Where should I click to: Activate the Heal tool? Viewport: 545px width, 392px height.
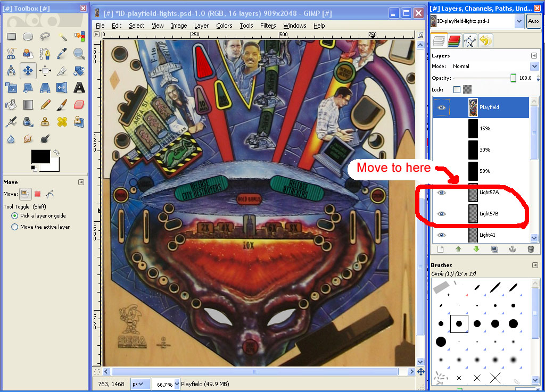[x=62, y=121]
